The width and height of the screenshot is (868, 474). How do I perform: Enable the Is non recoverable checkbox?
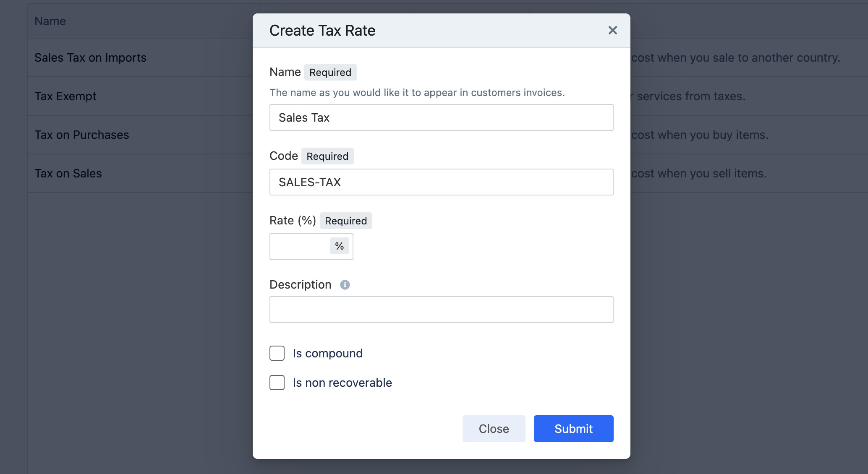click(277, 383)
